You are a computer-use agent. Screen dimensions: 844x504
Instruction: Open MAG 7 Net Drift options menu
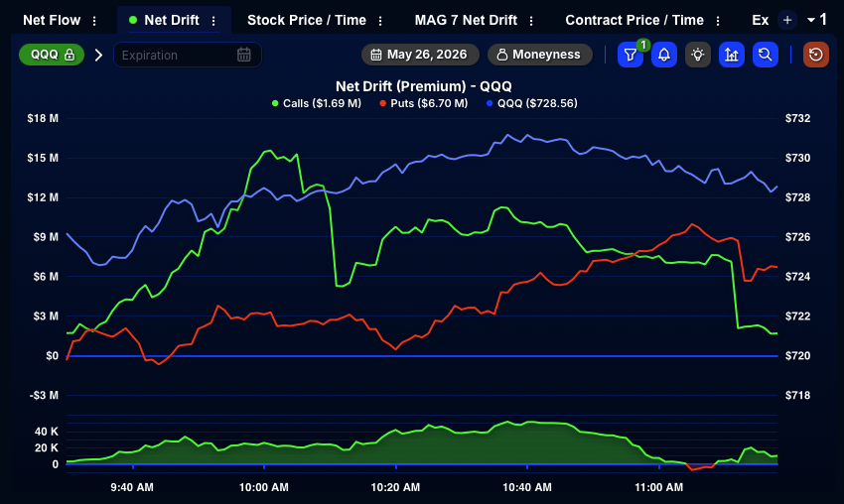coord(531,21)
